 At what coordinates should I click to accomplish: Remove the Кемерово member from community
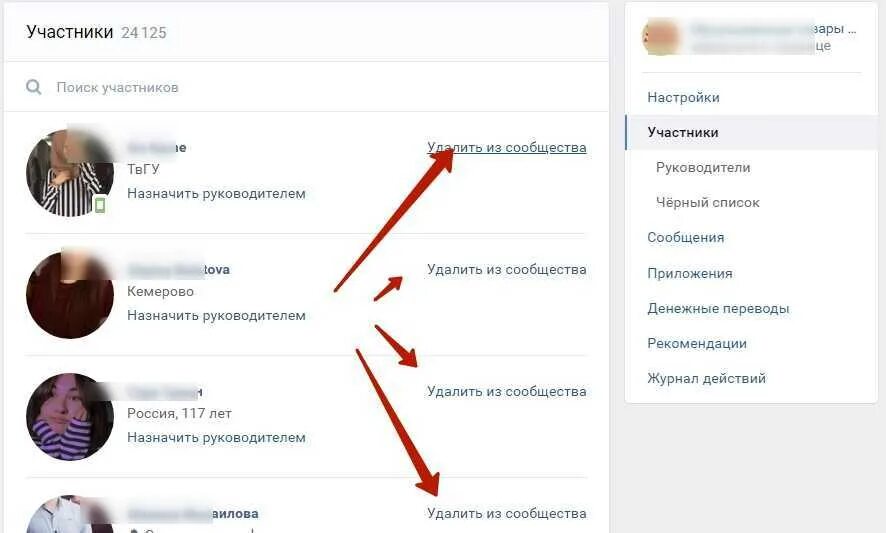[507, 270]
